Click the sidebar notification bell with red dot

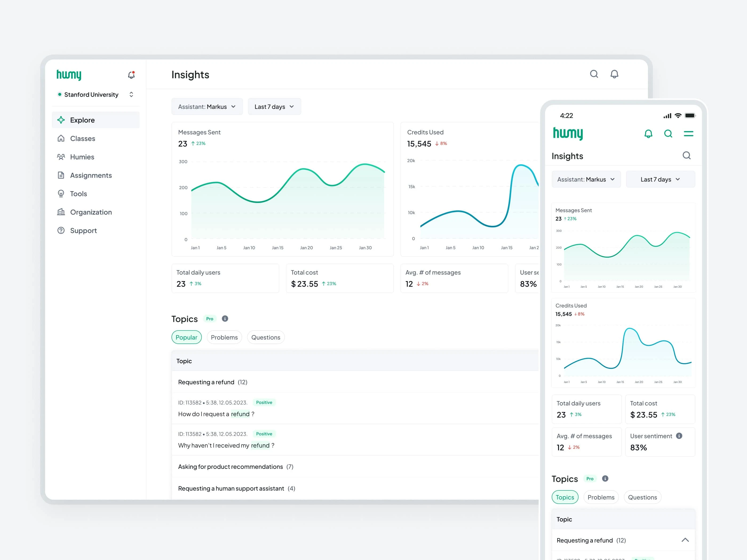coord(131,75)
